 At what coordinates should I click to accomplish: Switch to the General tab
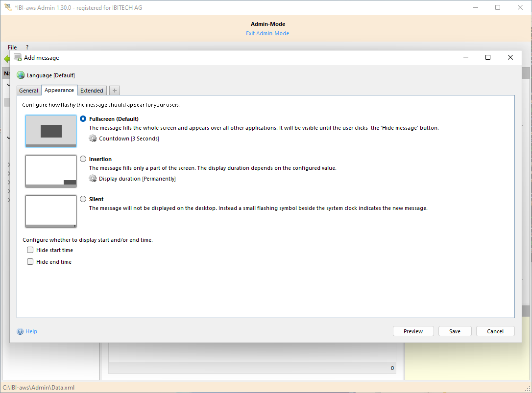tap(29, 91)
